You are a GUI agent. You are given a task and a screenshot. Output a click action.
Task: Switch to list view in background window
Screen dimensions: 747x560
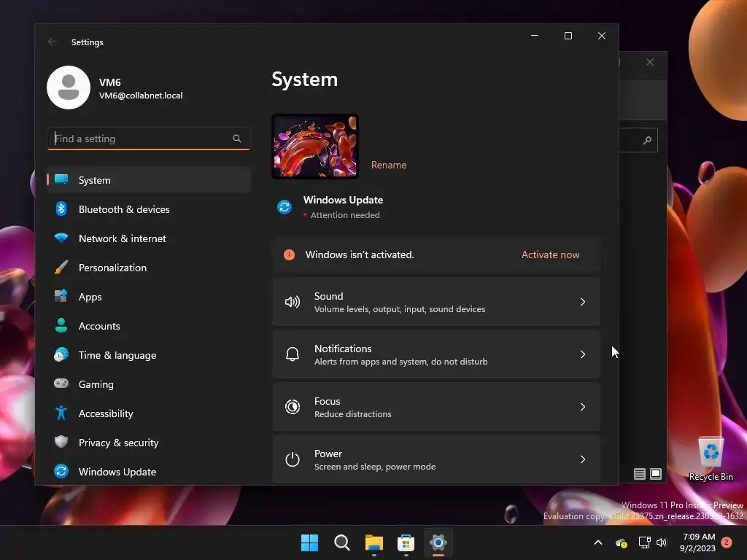coord(640,474)
